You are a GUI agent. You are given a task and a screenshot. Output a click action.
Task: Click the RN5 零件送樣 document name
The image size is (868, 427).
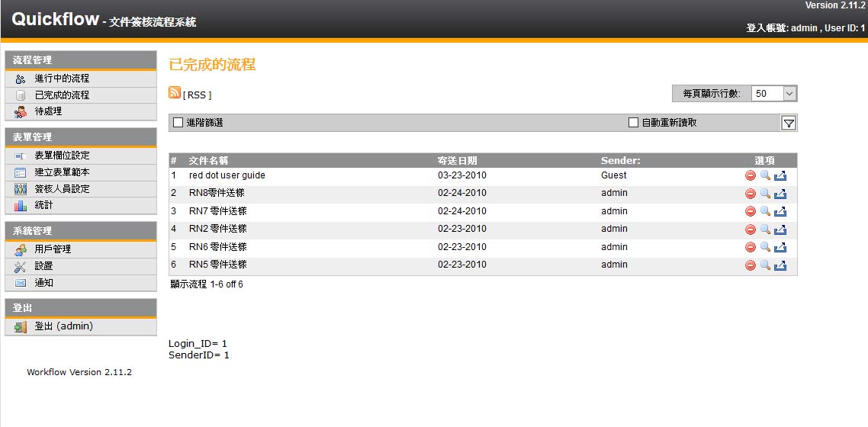[218, 265]
